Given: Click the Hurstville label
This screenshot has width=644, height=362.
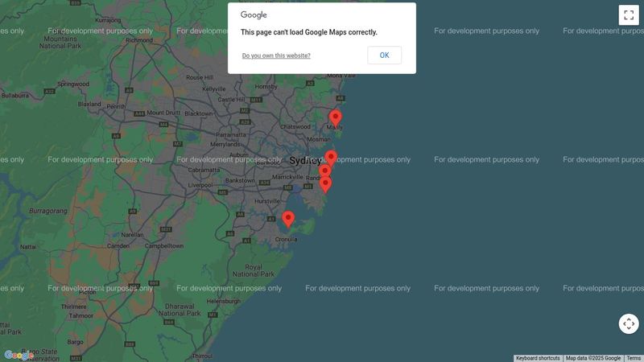Looking at the screenshot, I should tap(267, 202).
